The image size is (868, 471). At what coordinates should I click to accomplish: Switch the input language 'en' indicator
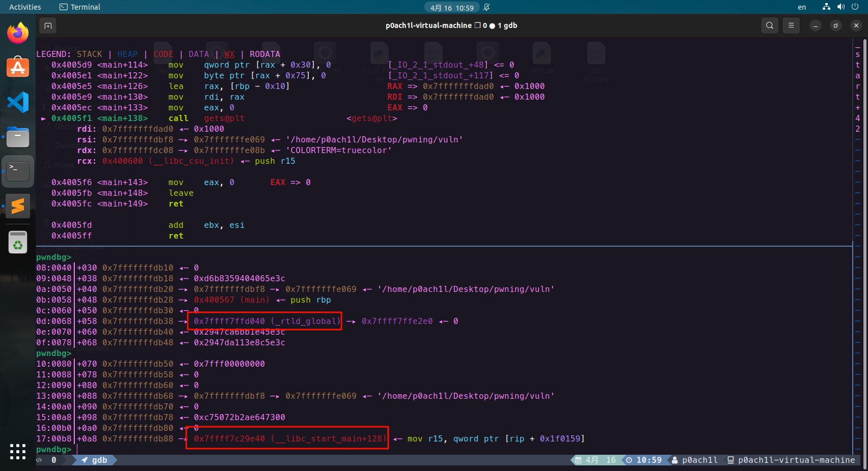pos(802,7)
